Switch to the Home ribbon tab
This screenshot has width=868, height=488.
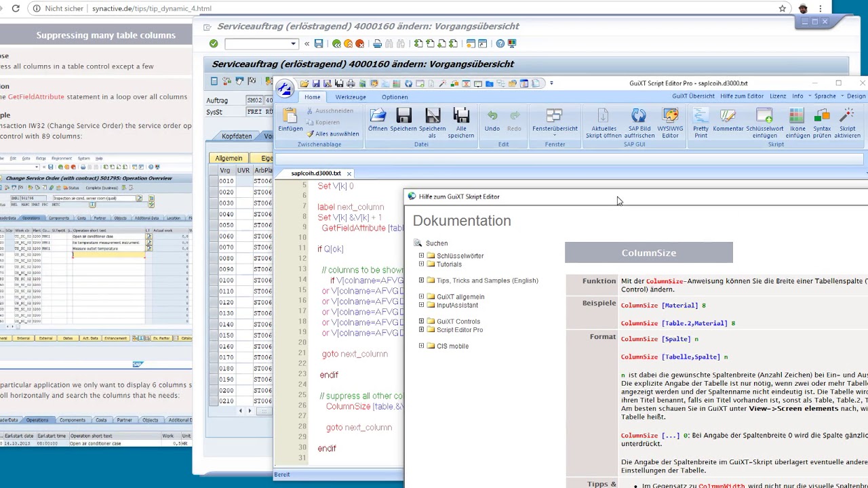point(312,97)
